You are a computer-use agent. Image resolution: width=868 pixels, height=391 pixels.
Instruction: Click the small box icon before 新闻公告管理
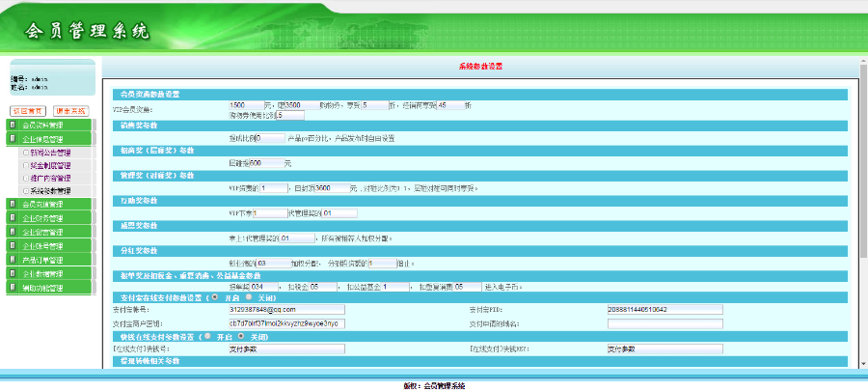pos(26,153)
